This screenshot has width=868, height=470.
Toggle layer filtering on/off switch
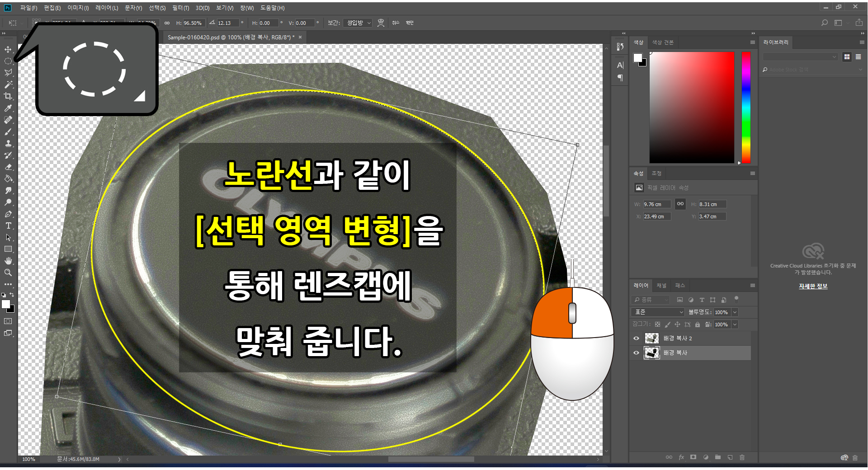(x=736, y=299)
